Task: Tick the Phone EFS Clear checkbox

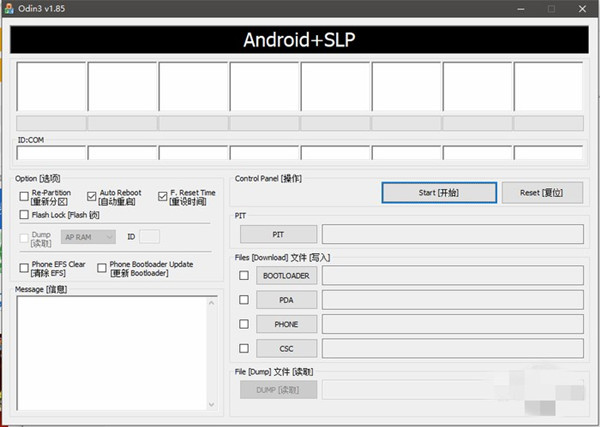Action: (x=24, y=268)
